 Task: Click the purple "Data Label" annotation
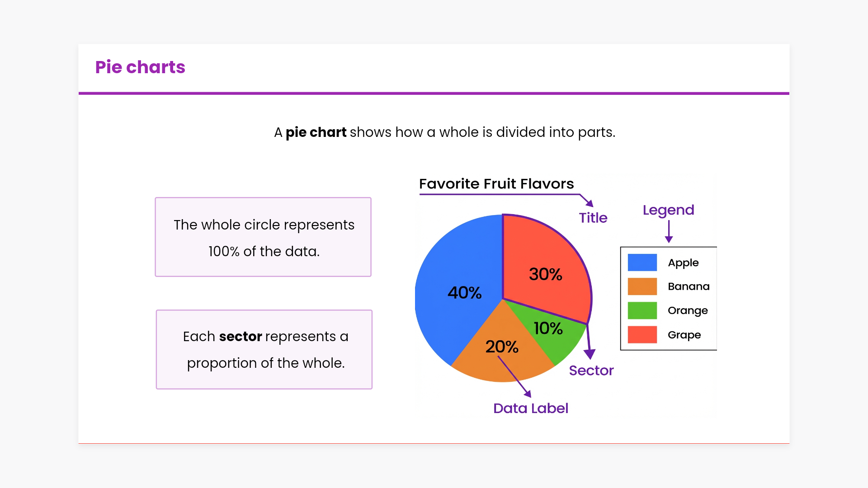(530, 408)
